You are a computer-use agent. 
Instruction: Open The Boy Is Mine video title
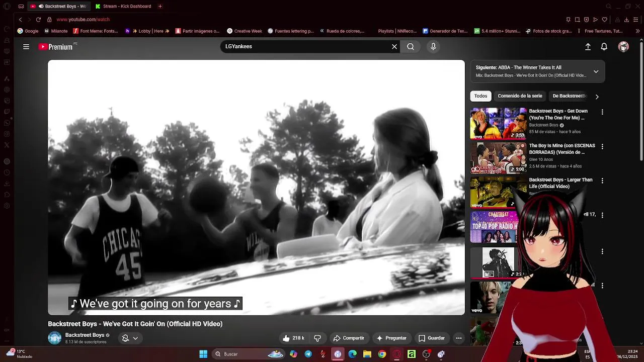[562, 149]
